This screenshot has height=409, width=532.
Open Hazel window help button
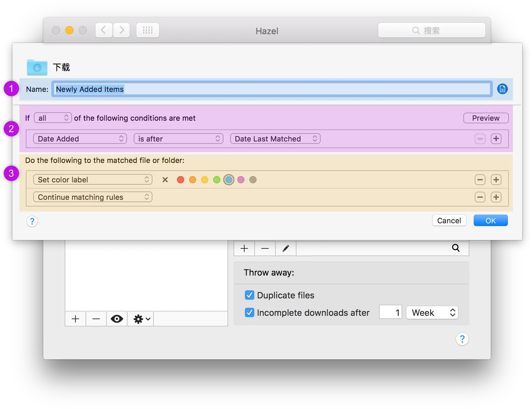[462, 339]
